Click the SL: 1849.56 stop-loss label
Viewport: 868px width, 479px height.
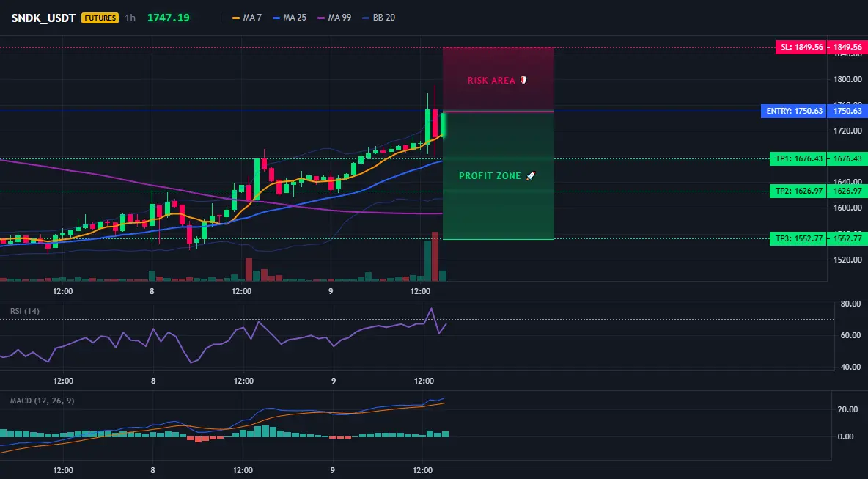click(801, 47)
